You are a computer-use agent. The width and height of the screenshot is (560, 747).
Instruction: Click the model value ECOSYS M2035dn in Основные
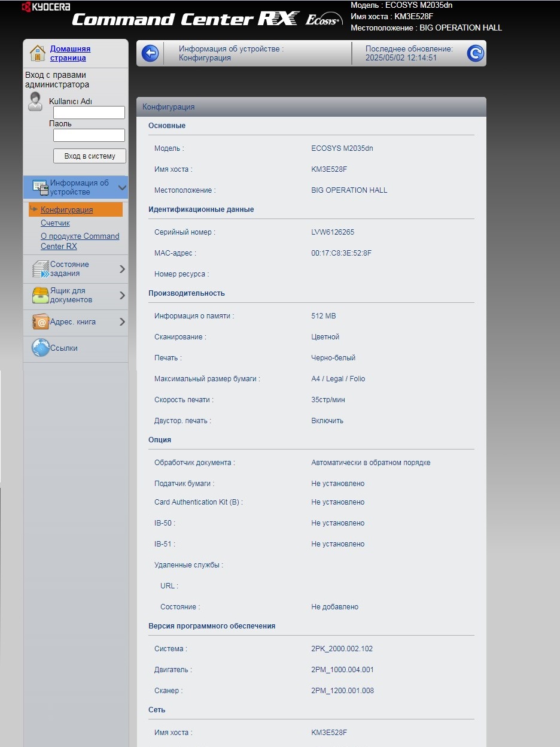(x=342, y=148)
